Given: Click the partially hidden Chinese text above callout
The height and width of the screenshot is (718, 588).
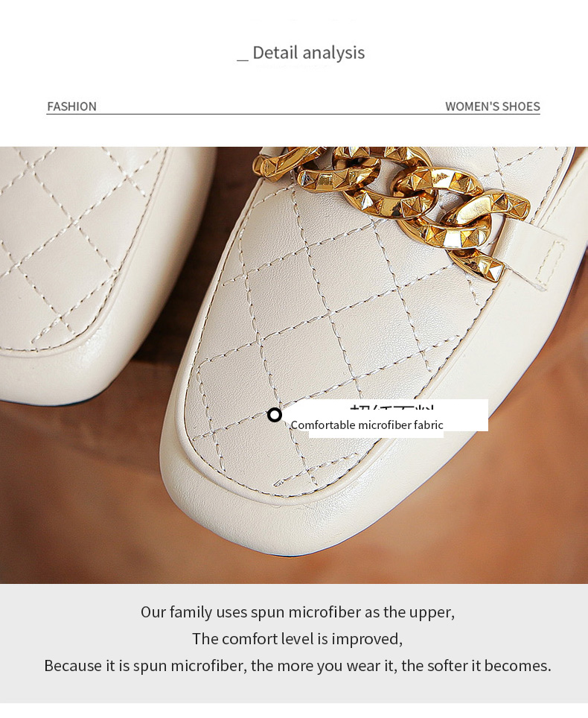Looking at the screenshot, I should point(392,407).
